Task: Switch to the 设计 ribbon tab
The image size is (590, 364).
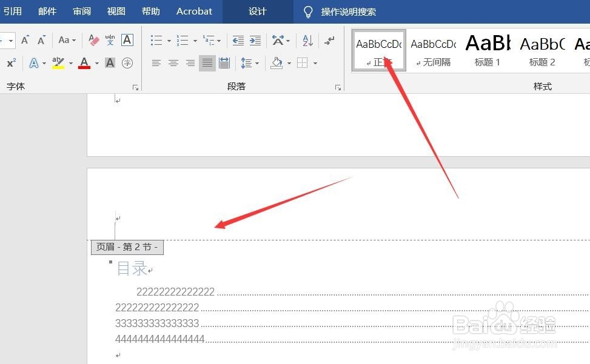Action: [257, 11]
